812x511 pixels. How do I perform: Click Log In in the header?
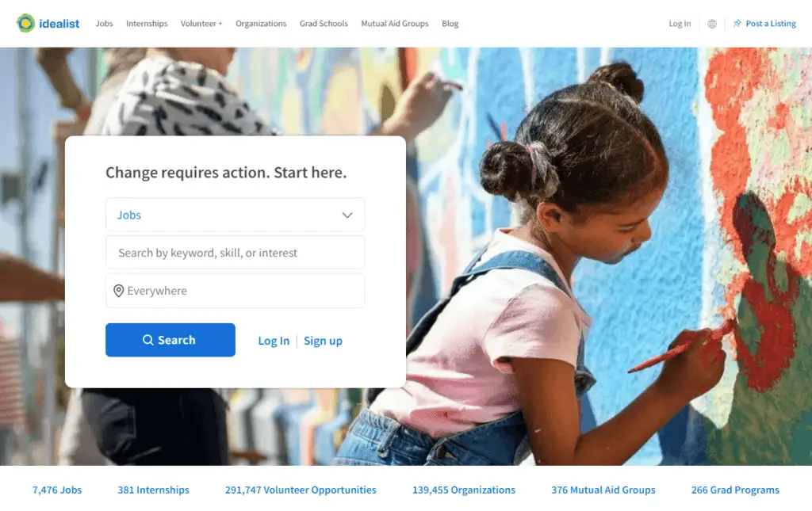click(x=680, y=24)
